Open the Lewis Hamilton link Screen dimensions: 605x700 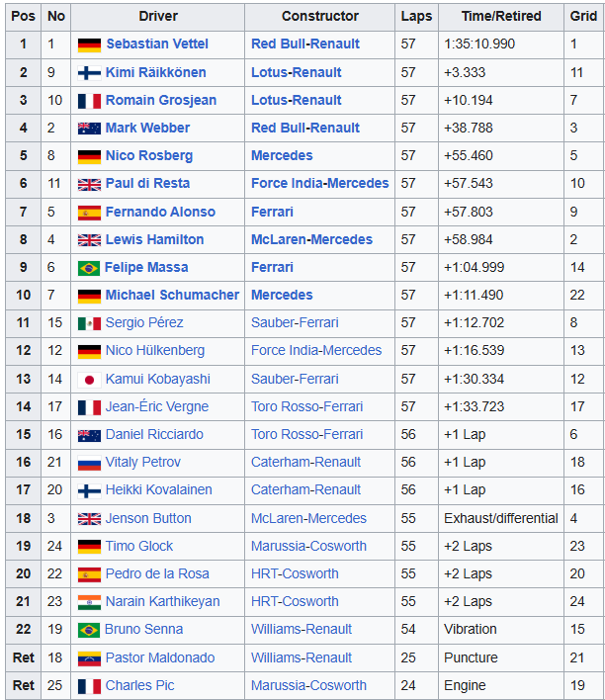(x=154, y=239)
